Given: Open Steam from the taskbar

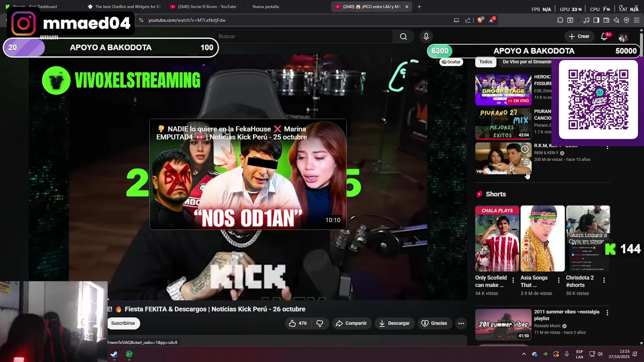Looking at the screenshot, I should [114, 354].
